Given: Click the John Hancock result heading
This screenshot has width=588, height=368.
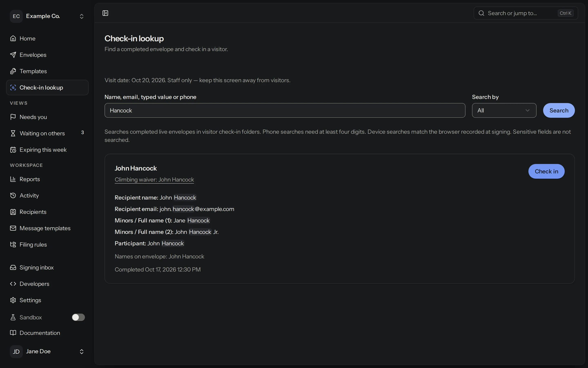Looking at the screenshot, I should pos(136,168).
